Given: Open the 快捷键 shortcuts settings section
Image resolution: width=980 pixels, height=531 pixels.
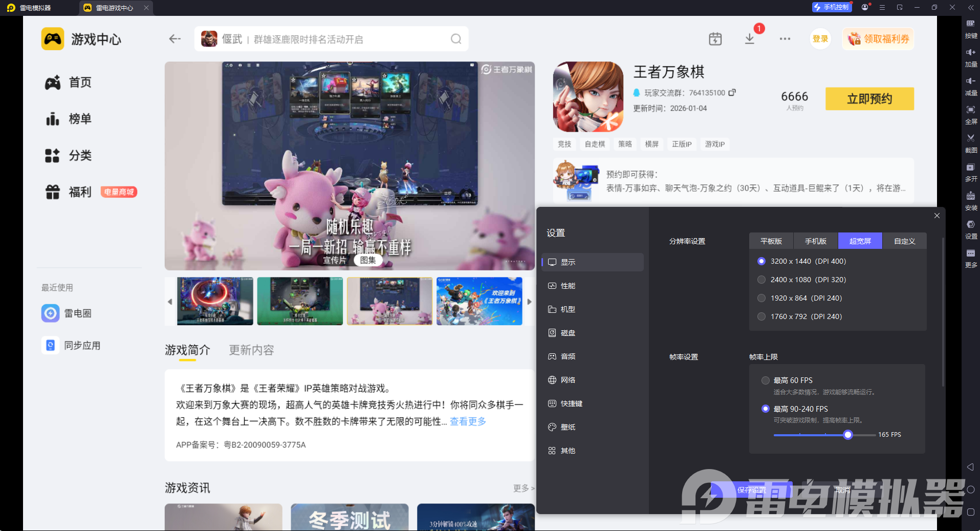Looking at the screenshot, I should click(x=593, y=403).
